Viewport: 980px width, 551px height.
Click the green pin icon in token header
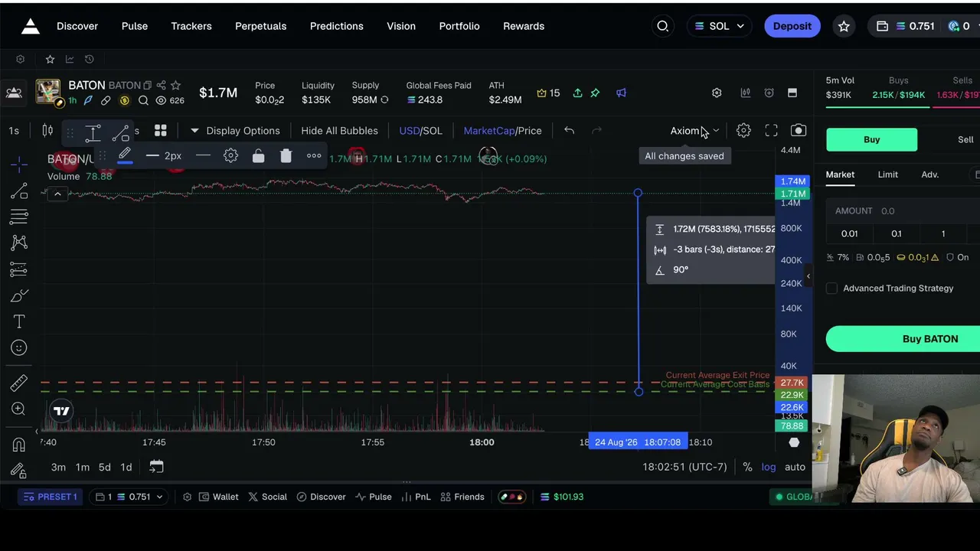595,93
